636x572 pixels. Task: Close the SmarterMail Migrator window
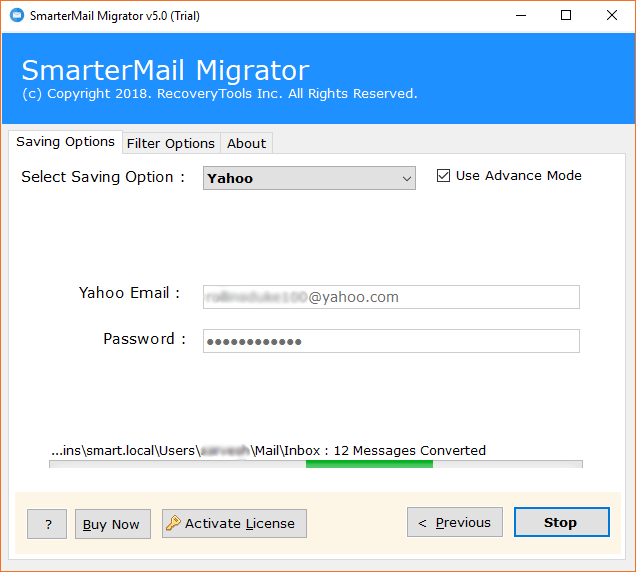pos(612,15)
